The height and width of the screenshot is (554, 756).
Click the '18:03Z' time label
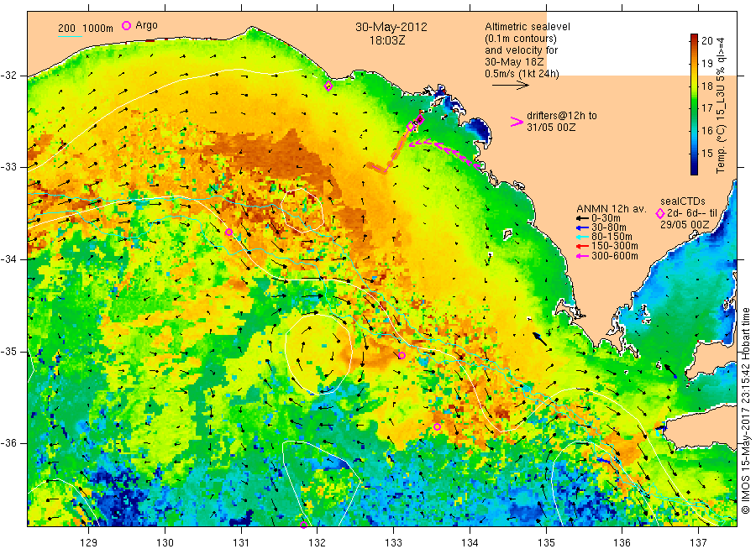coord(387,40)
